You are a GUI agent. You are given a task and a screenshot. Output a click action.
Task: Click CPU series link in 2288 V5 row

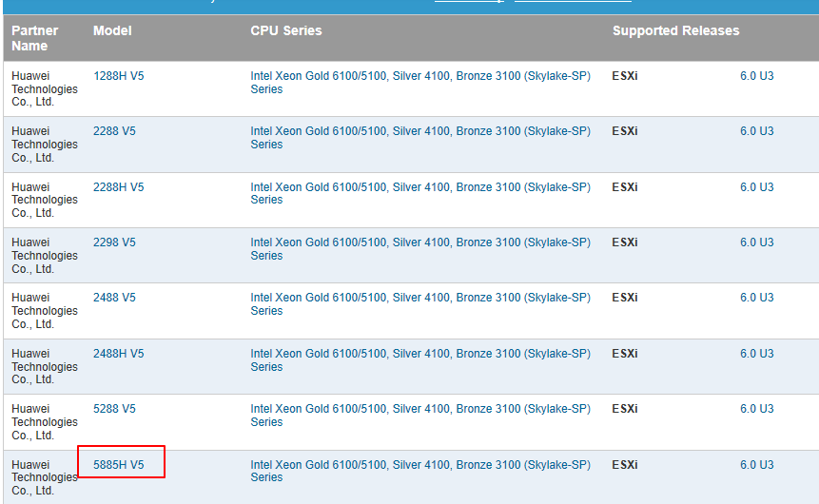420,138
